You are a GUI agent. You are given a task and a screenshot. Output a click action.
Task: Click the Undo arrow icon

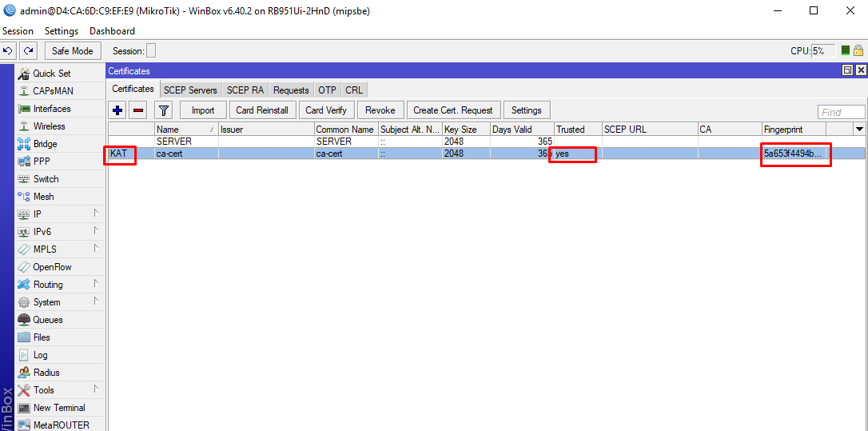click(8, 51)
